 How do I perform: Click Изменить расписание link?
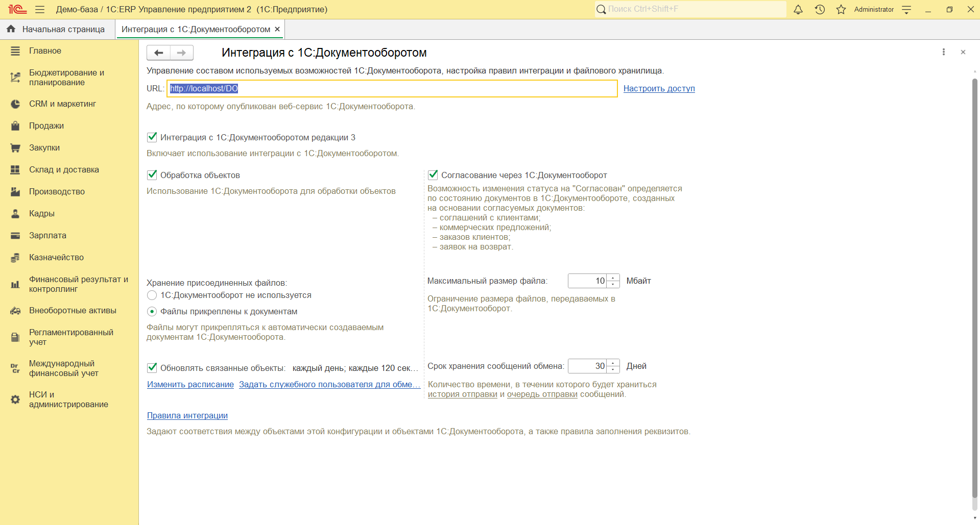point(190,385)
